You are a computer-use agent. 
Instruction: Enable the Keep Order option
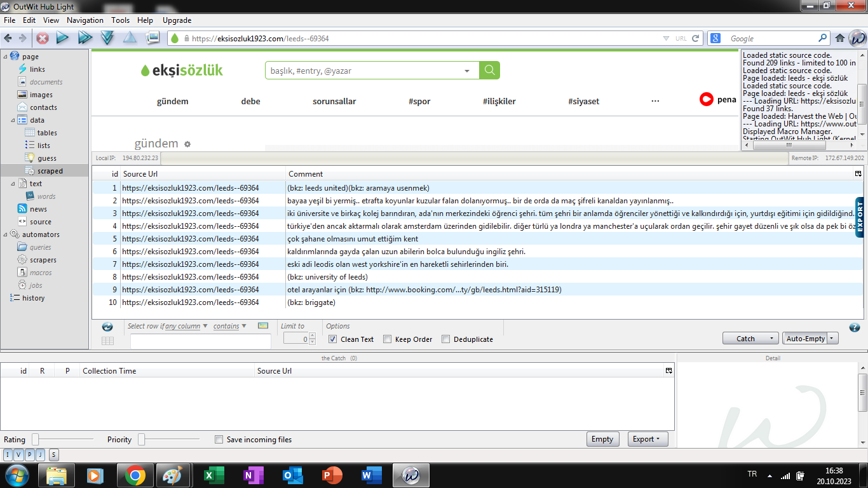coord(387,339)
